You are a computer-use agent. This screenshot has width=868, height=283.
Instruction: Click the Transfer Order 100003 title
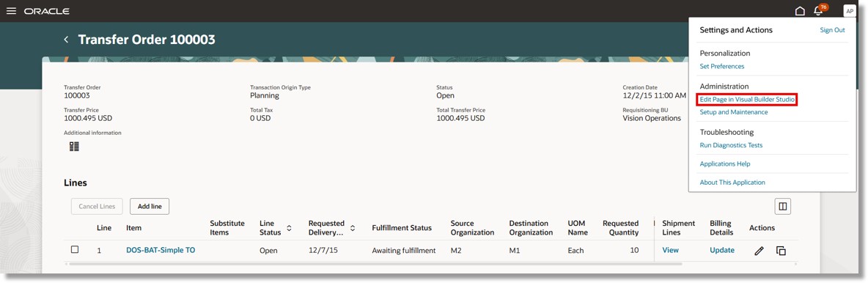pos(147,40)
